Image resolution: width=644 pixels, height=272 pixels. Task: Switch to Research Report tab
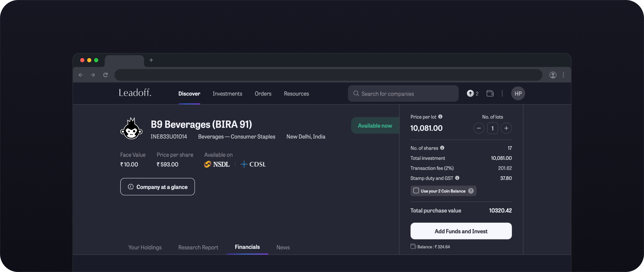click(x=198, y=247)
